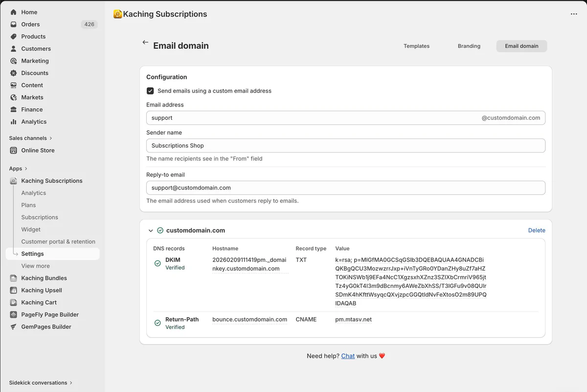Click the Reply-to email input field
Viewport: 587px width, 392px height.
pos(346,188)
